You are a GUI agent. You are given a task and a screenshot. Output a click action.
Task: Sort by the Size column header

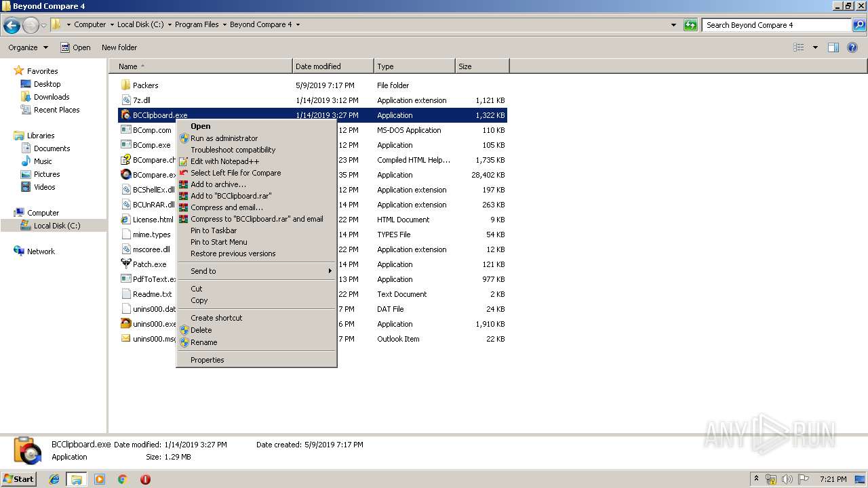(x=482, y=66)
